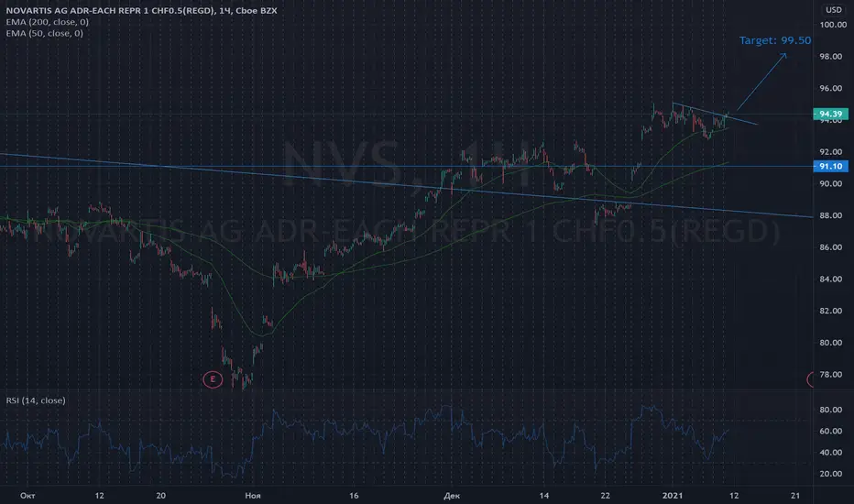Click the NOVARTIS AG ADR symbol title
Screen dimensions: 854x504
click(x=142, y=10)
